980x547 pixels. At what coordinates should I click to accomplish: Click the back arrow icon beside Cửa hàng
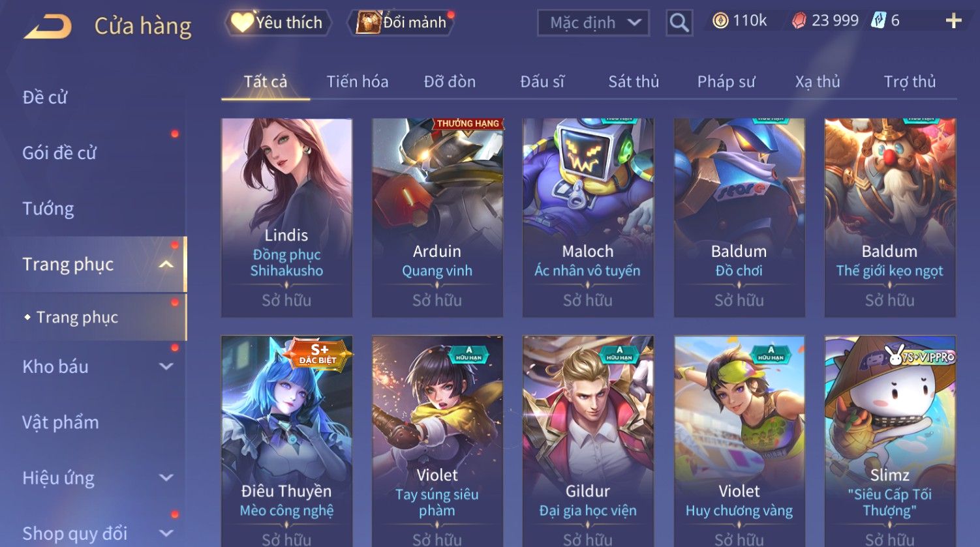click(x=48, y=26)
